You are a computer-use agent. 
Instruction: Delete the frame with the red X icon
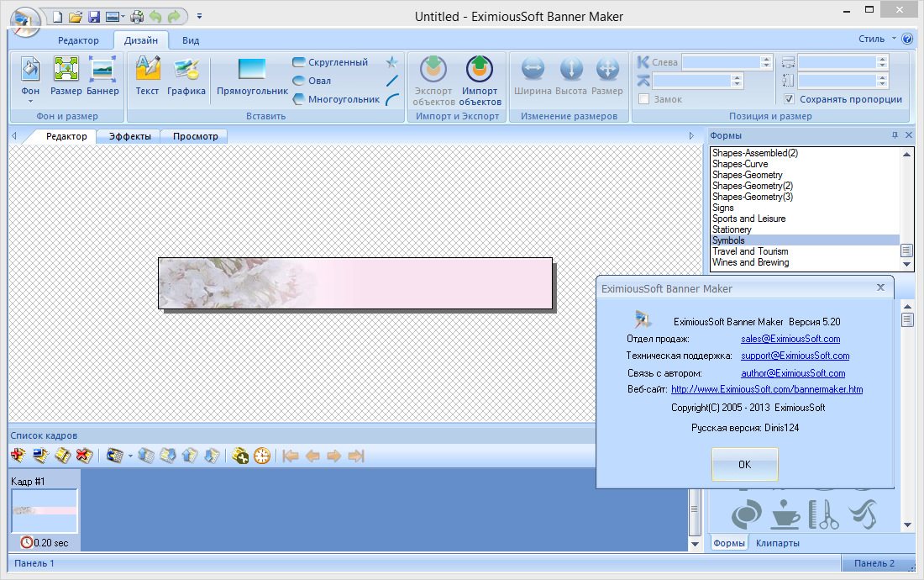click(x=84, y=456)
